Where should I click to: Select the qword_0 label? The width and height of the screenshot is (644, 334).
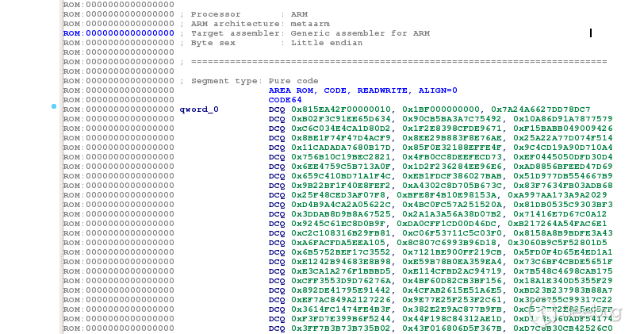click(x=199, y=109)
